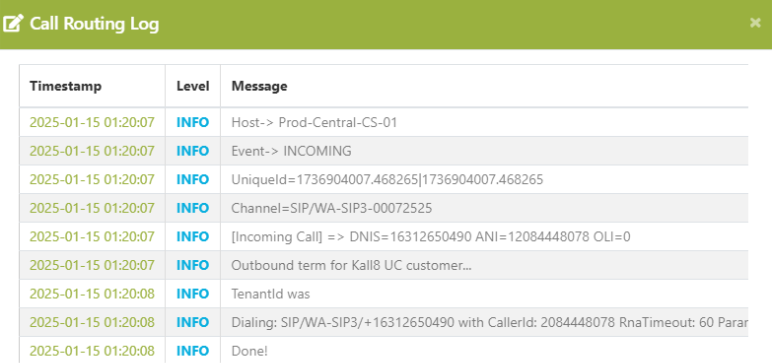The width and height of the screenshot is (772, 363).
Task: Click the timestamp in the Incoming Call row
Action: [92, 236]
